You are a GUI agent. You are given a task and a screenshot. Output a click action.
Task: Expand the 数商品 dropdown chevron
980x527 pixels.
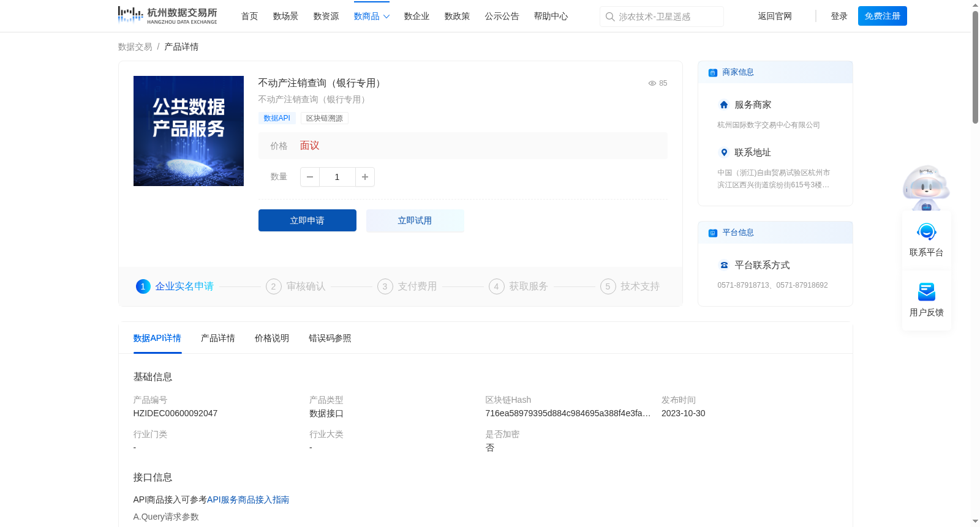386,17
